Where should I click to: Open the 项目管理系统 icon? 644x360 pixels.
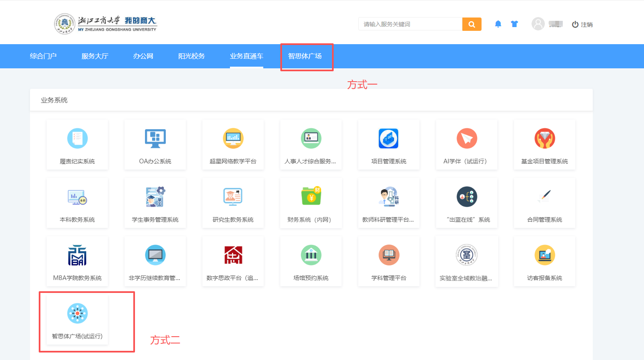[x=389, y=139]
